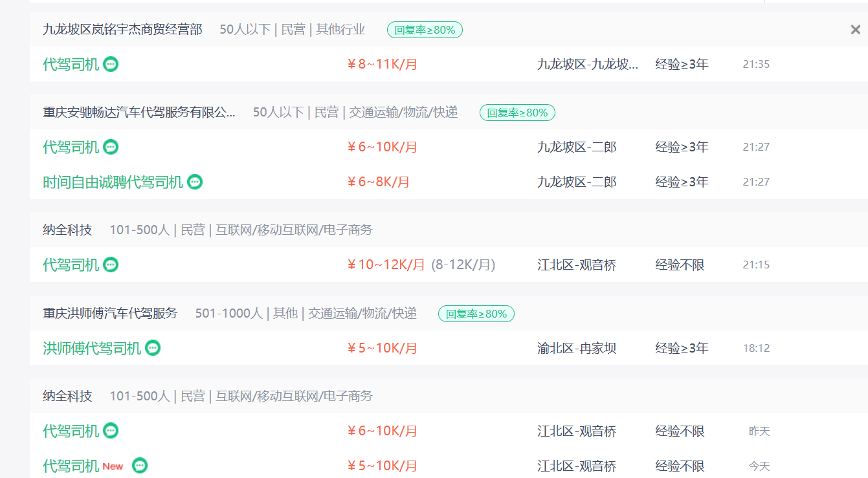Open 时间自由诚聘代驾司机 job posting
This screenshot has height=478, width=868.
click(x=113, y=182)
